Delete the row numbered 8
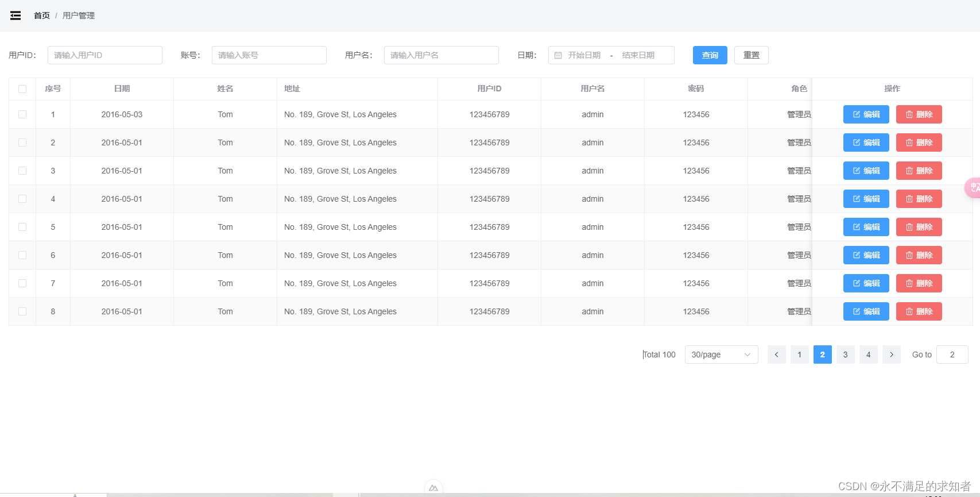980x497 pixels. coord(919,311)
